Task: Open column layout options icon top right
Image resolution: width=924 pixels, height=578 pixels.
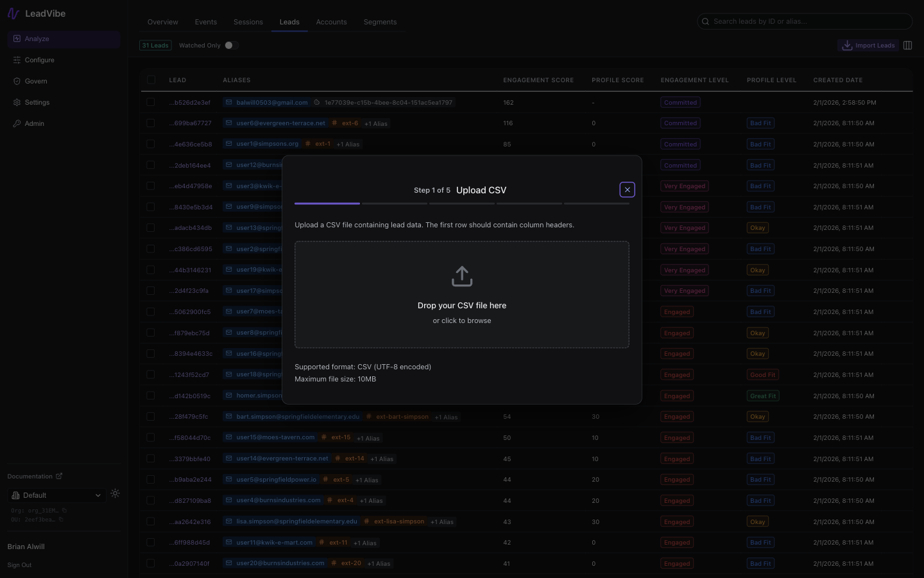Action: coord(907,46)
